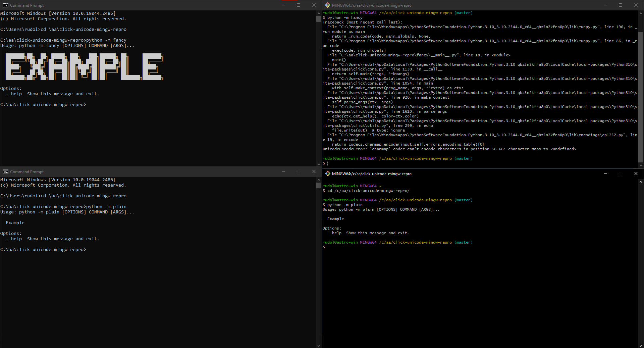Click scroll-down arrow in top-left Command Prompt

[x=319, y=164]
